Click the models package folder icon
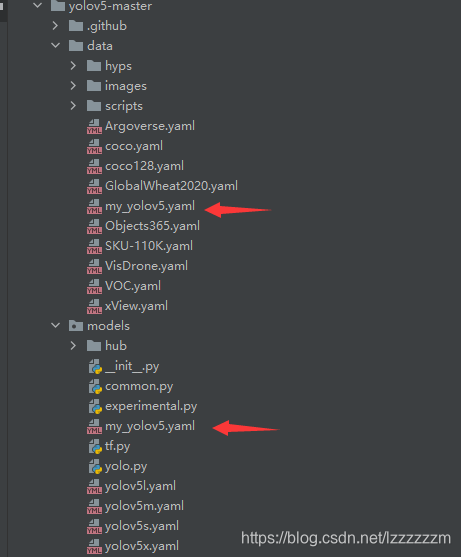 76,326
